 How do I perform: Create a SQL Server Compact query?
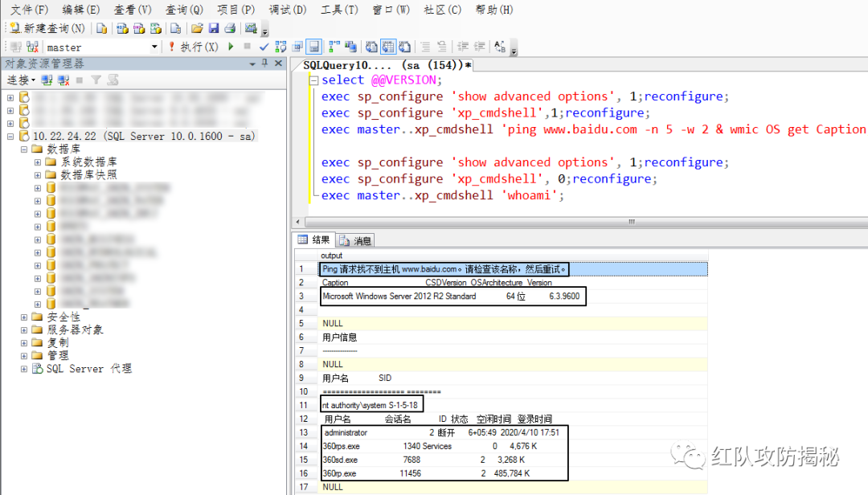pyautogui.click(x=175, y=28)
